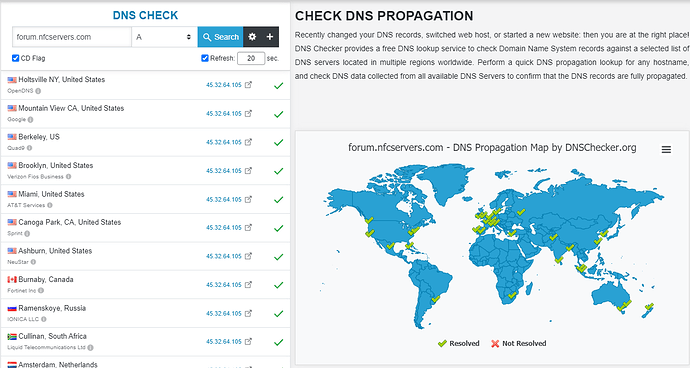Click the New Zealand marker on map
Viewport: 690px width, 368px height.
tap(649, 306)
